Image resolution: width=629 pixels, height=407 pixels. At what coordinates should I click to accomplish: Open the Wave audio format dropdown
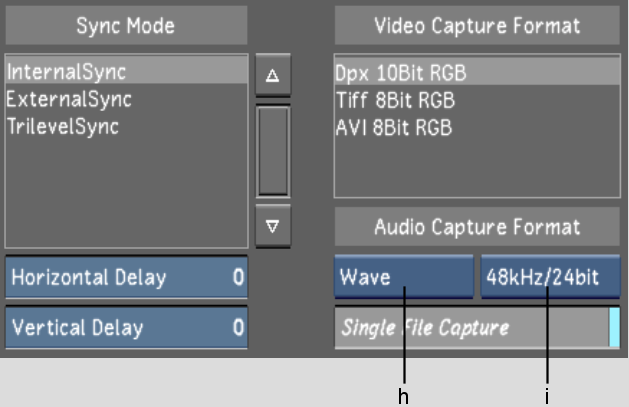[403, 277]
